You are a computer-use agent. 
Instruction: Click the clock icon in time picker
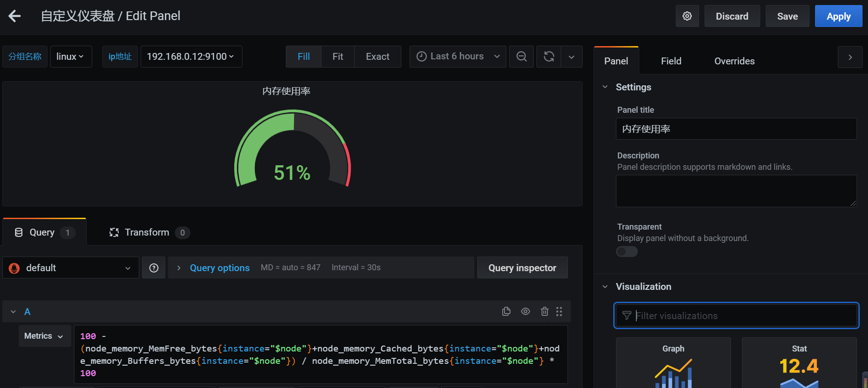[422, 56]
